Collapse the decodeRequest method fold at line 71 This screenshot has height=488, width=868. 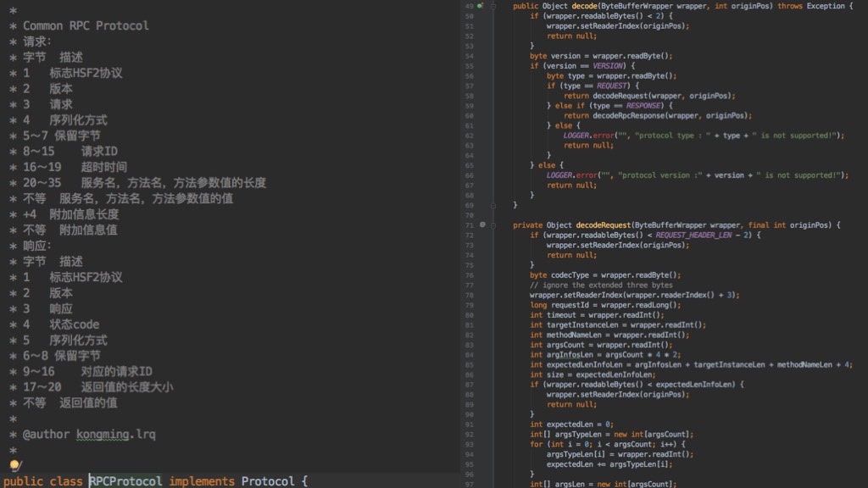click(493, 225)
